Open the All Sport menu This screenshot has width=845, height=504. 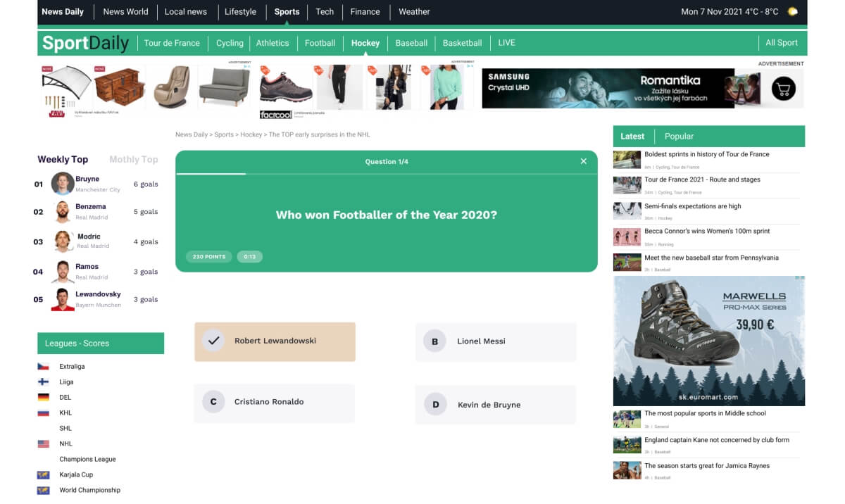[782, 43]
